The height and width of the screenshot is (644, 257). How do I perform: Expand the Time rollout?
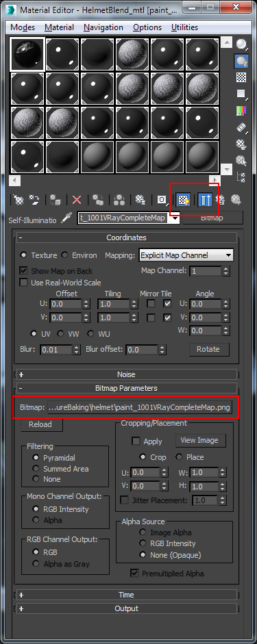point(127,595)
